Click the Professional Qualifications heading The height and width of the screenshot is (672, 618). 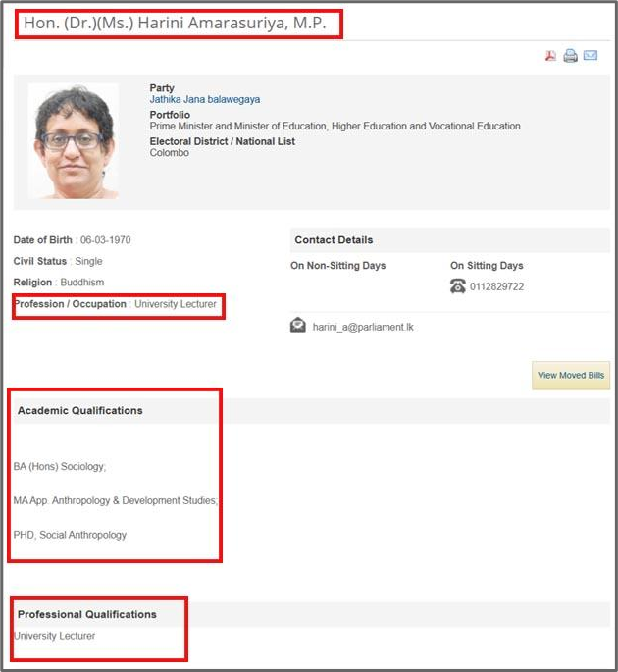click(x=87, y=614)
